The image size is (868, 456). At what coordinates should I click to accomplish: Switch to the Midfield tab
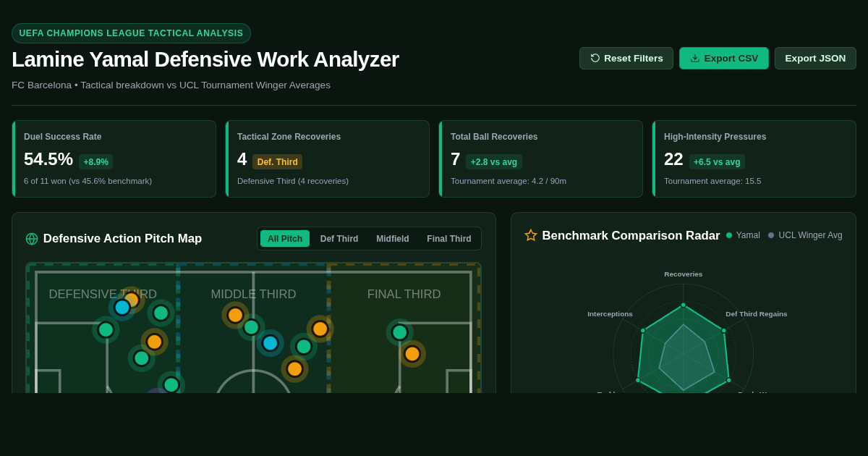[393, 239]
